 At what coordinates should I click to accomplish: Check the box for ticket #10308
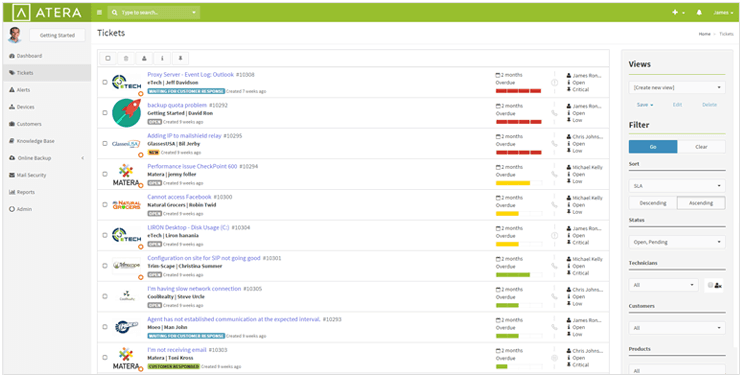[105, 82]
